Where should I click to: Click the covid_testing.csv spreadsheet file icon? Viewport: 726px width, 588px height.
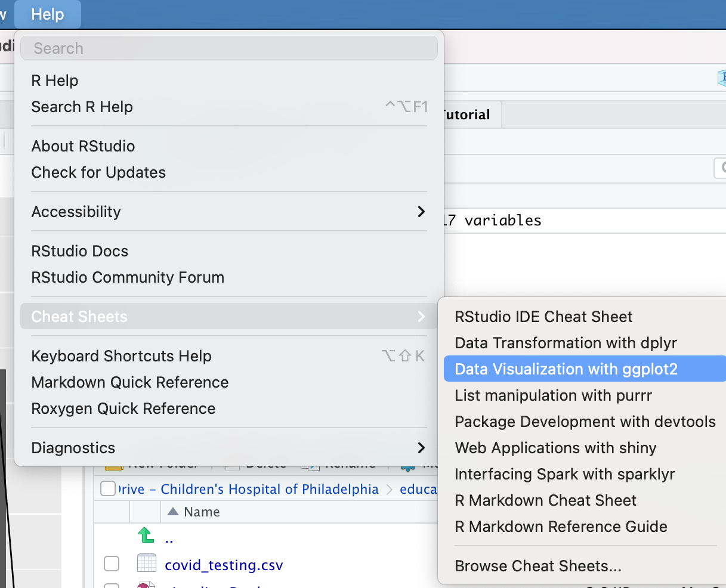coord(146,564)
